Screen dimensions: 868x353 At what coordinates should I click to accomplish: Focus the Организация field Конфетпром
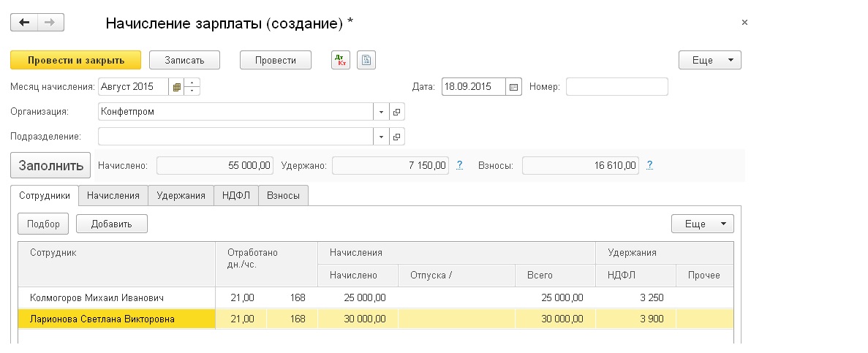click(x=235, y=112)
